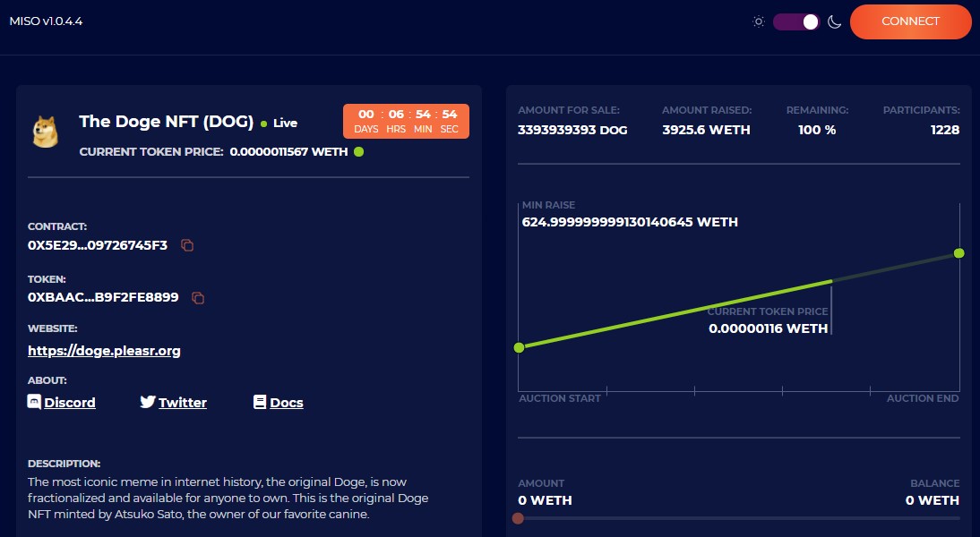Click the AUCTION START axis label
The width and height of the screenshot is (980, 537).
point(559,398)
